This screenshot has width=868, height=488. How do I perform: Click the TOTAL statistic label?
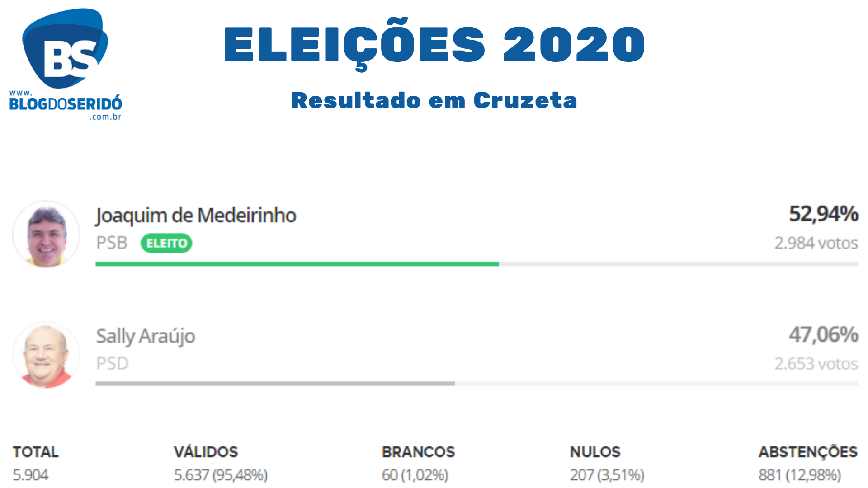click(36, 452)
